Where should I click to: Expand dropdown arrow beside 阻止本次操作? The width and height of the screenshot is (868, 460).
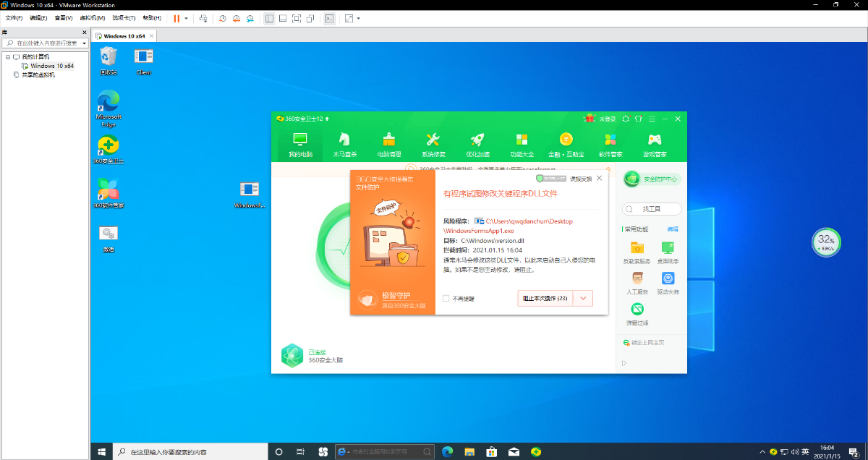583,298
